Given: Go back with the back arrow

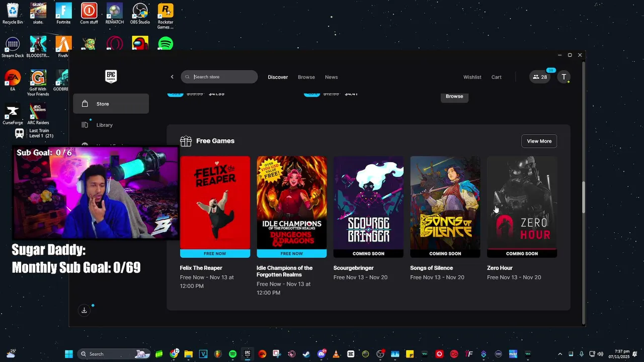Looking at the screenshot, I should (172, 77).
